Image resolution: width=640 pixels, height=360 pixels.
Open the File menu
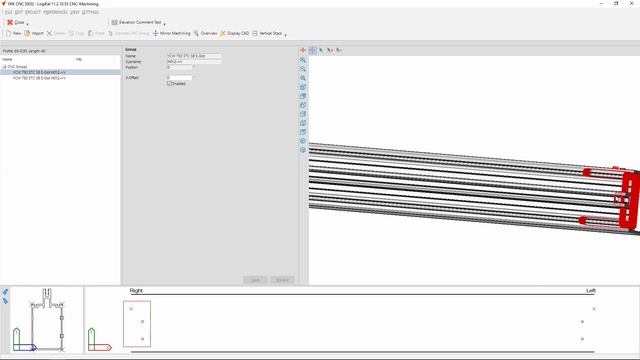point(9,12)
